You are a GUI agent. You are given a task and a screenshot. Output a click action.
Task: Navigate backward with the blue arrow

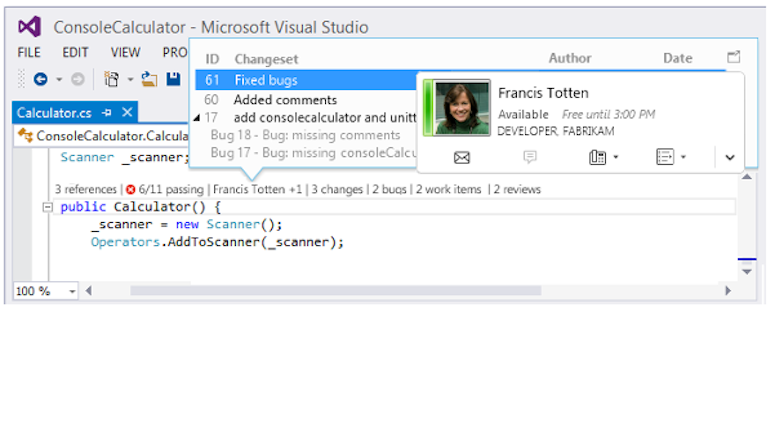pos(41,79)
